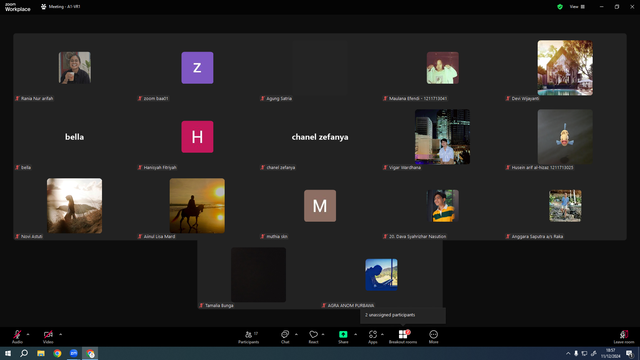Expand the chat options arrow
640x360 pixels.
(x=296, y=334)
